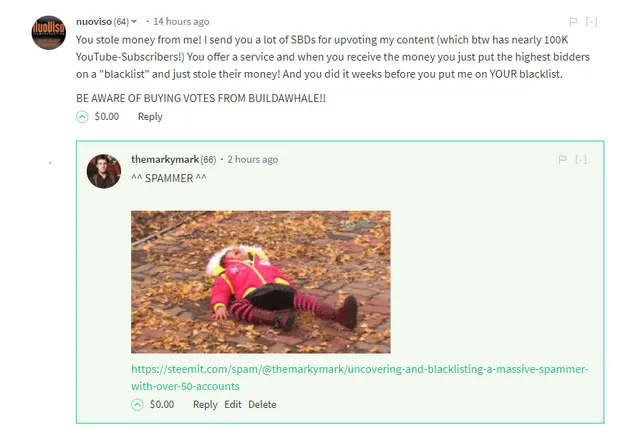Click Reply under the themarkymark comment
This screenshot has height=445, width=641.
click(205, 405)
